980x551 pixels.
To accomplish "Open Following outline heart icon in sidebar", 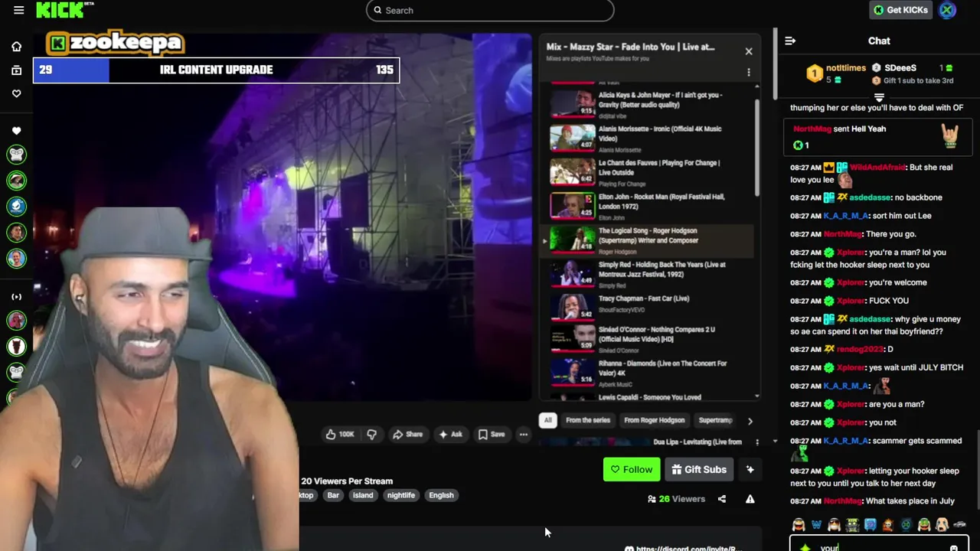I will [x=16, y=93].
